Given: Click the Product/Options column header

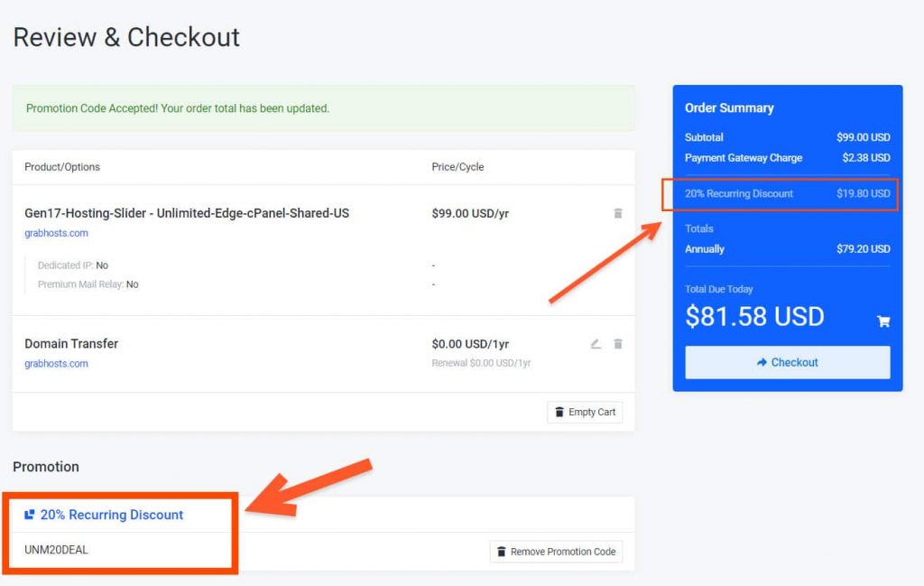Looking at the screenshot, I should point(62,167).
